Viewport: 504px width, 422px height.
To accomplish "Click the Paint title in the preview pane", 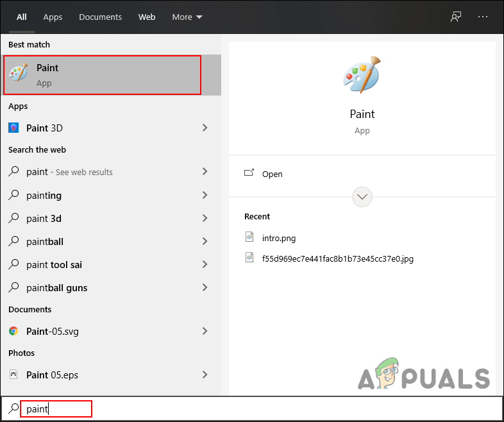I will coord(362,114).
